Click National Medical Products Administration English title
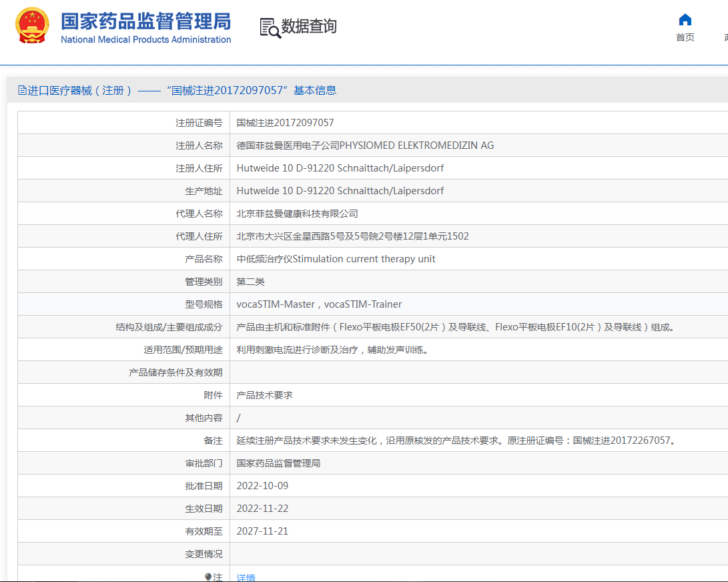This screenshot has width=728, height=582. pyautogui.click(x=145, y=39)
